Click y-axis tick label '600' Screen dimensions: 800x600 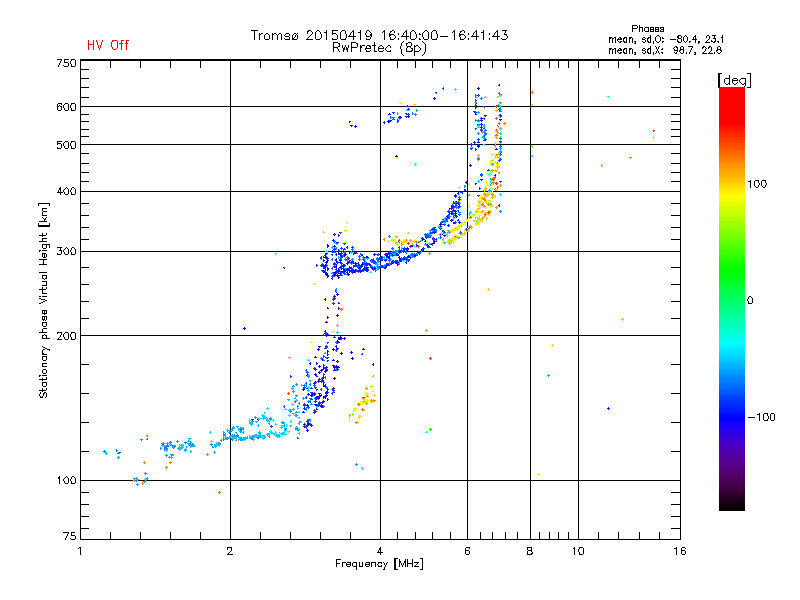click(x=66, y=107)
